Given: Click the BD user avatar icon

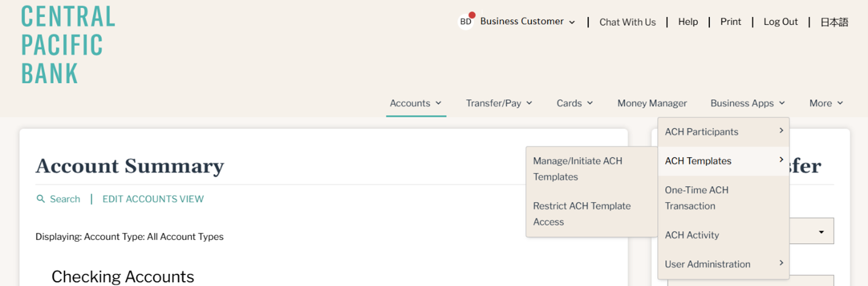Looking at the screenshot, I should 466,22.
